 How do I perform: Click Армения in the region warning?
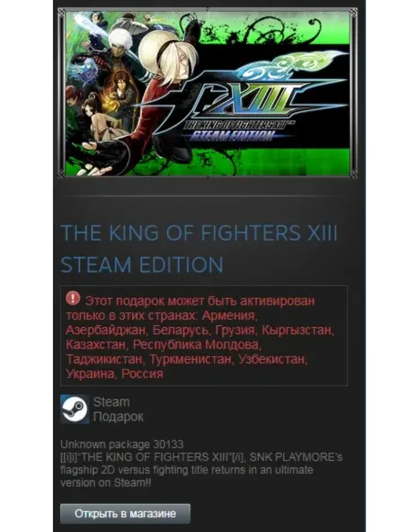(228, 316)
